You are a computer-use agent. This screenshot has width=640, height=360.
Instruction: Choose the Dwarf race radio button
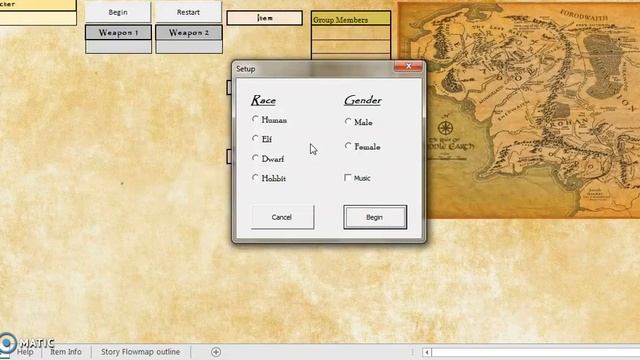256,158
